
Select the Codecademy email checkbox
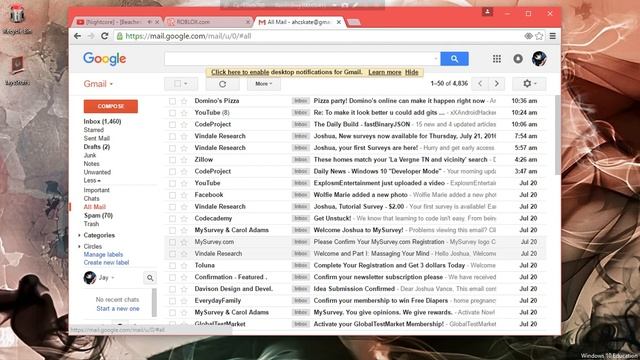[172, 218]
